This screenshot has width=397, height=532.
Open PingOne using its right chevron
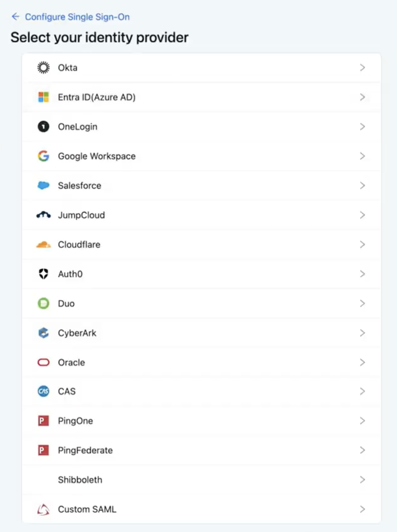point(362,421)
